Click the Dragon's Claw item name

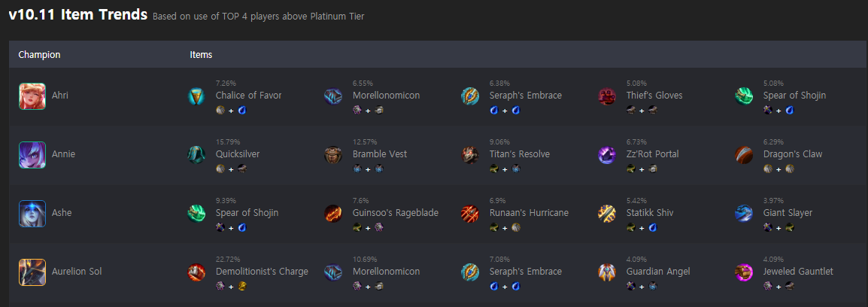(x=793, y=154)
